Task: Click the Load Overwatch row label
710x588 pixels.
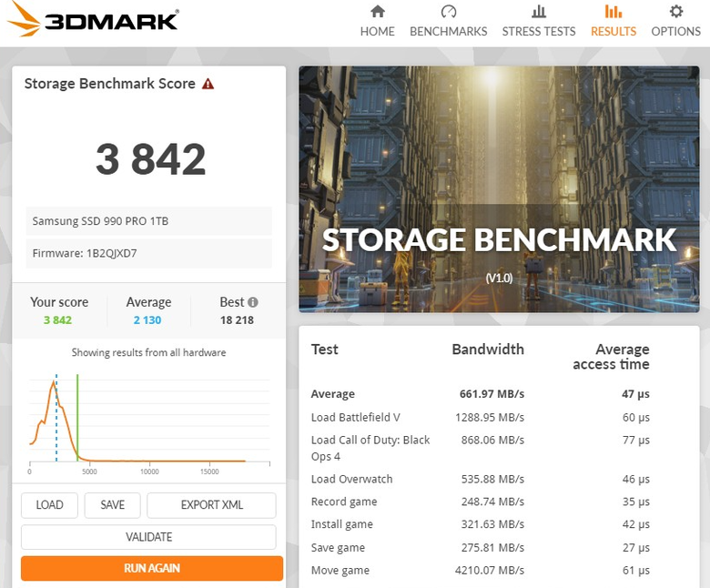Action: pyautogui.click(x=352, y=479)
